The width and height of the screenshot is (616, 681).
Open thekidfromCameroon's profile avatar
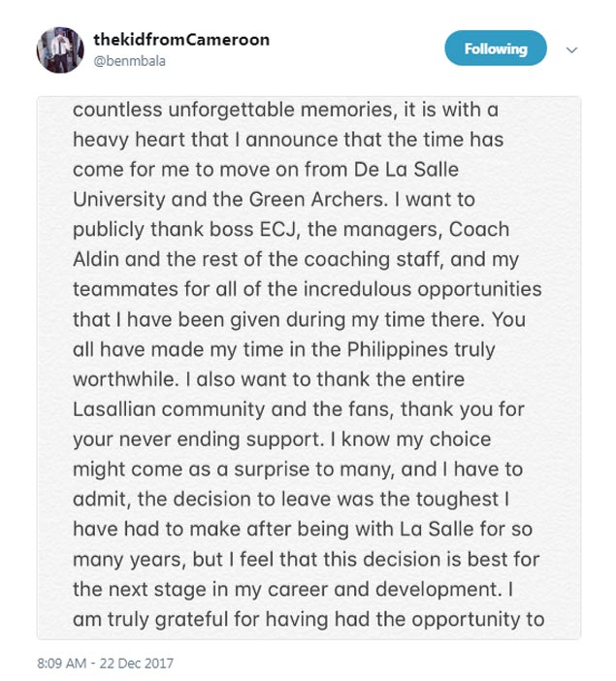(x=60, y=49)
